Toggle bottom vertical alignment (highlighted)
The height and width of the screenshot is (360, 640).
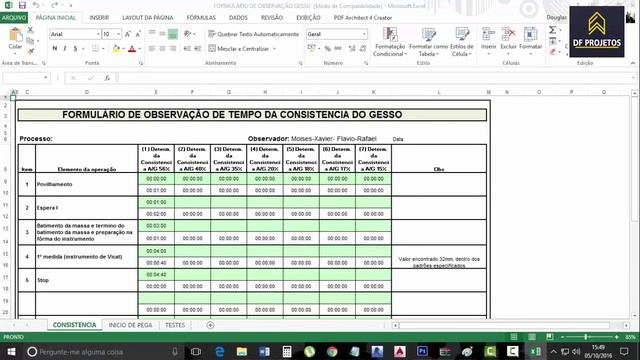(173, 34)
